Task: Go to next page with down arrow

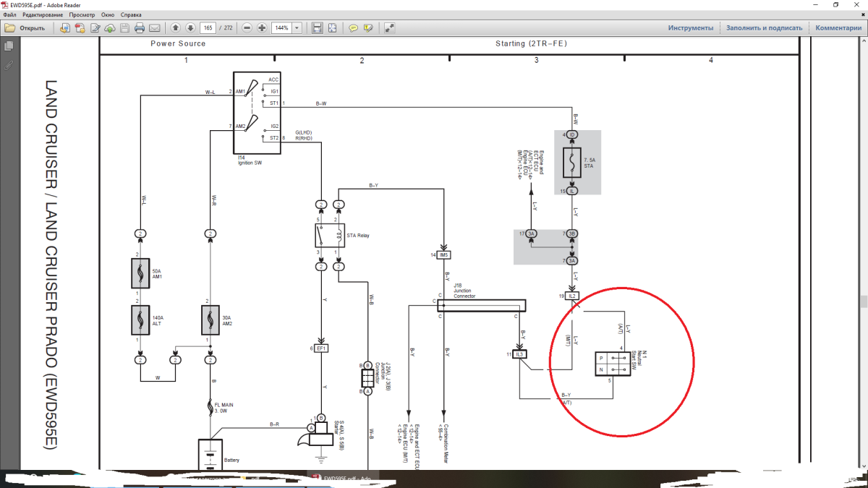Action: click(190, 27)
